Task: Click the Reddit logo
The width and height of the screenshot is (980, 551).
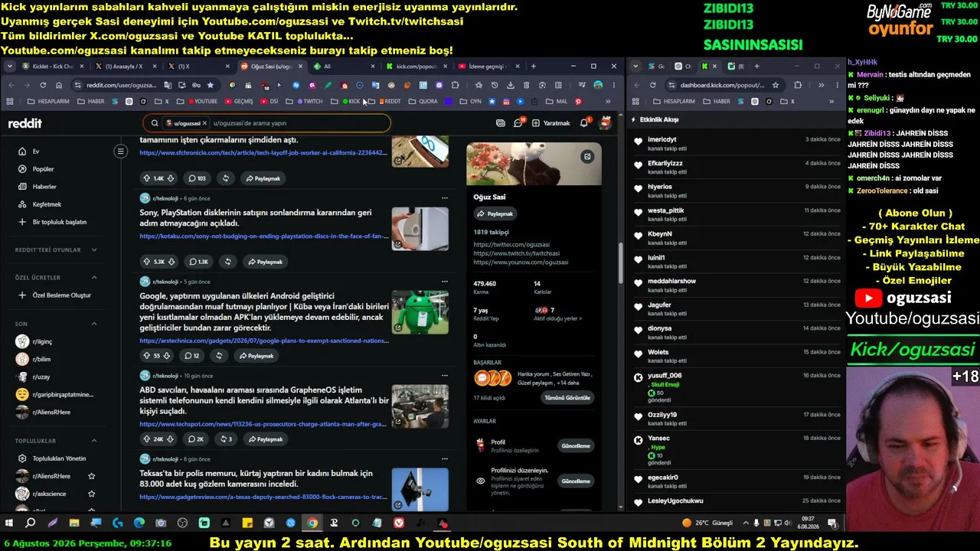Action: point(25,123)
